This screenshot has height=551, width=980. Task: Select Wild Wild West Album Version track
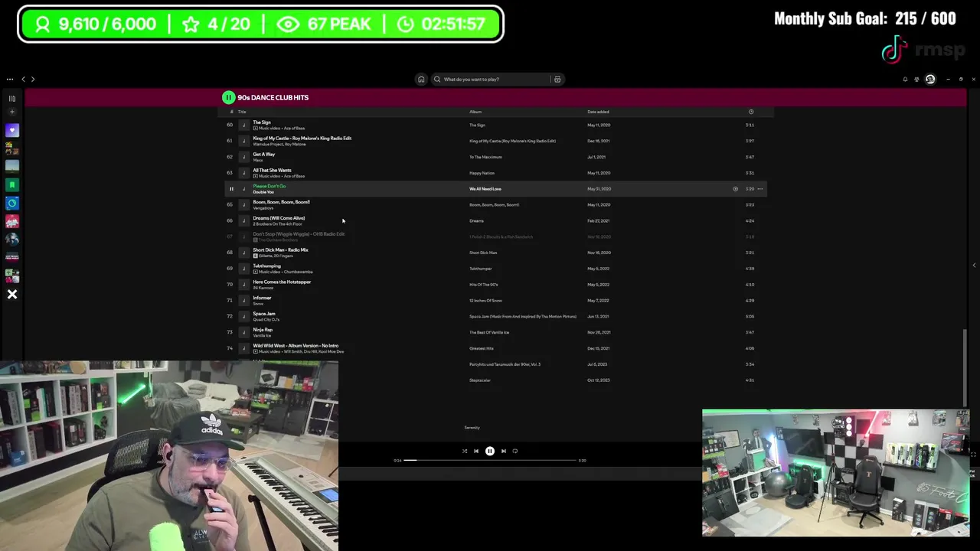click(296, 346)
